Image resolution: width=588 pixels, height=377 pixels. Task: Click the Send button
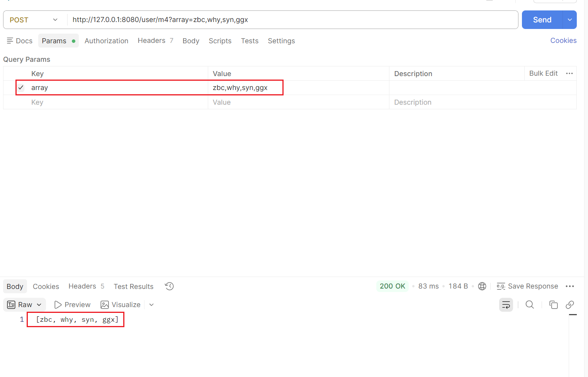542,20
